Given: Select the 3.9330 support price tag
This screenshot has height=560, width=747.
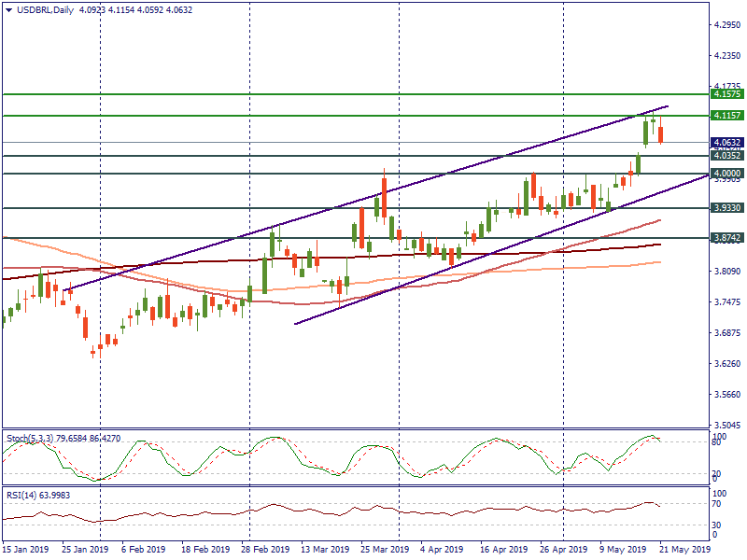Looking at the screenshot, I should 726,208.
